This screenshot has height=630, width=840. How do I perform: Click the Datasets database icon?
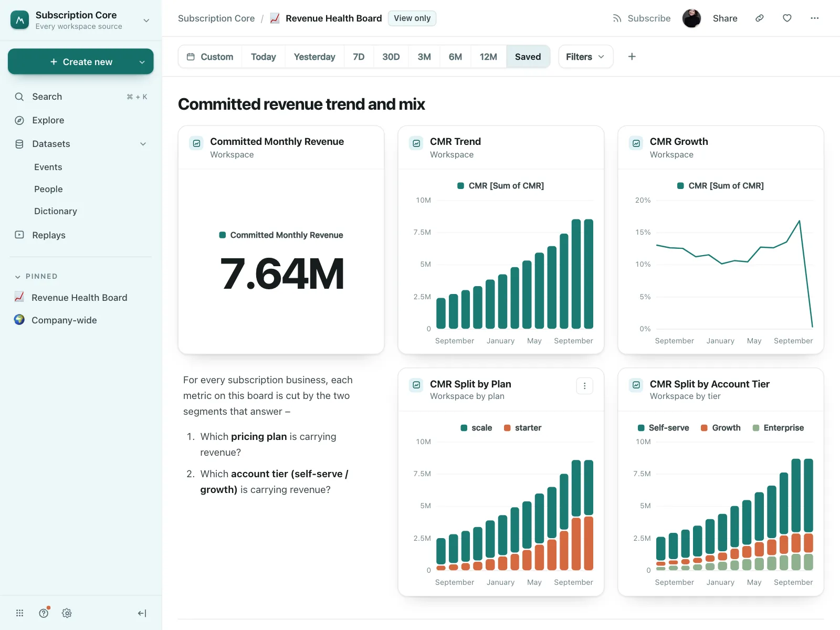point(19,144)
